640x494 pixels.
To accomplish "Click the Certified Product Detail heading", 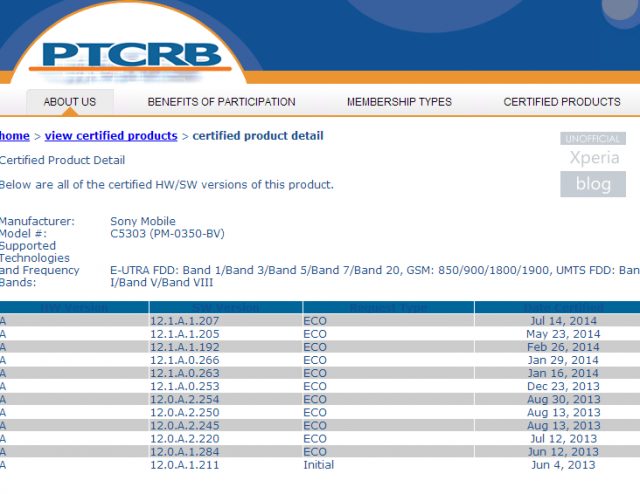I will point(62,160).
